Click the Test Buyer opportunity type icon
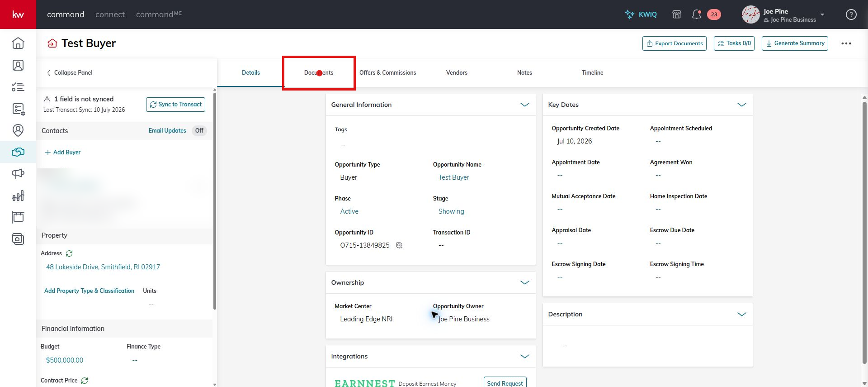This screenshot has height=387, width=868. pyautogui.click(x=52, y=43)
